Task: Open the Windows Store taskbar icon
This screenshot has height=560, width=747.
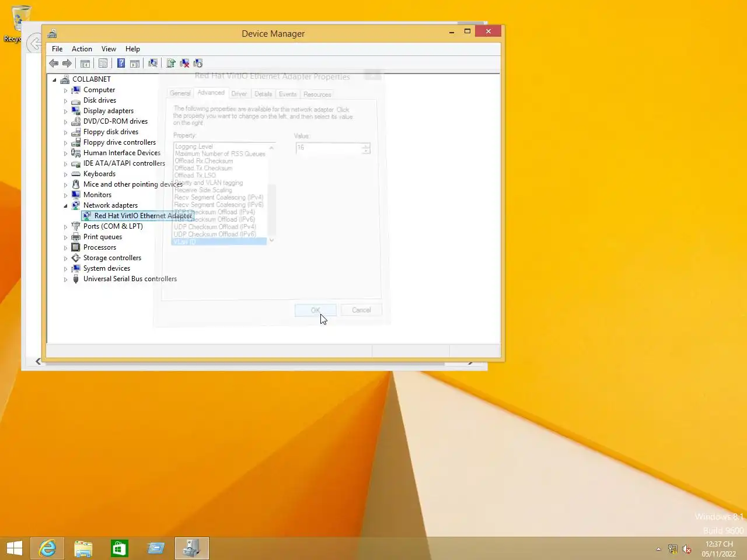Action: [x=120, y=548]
